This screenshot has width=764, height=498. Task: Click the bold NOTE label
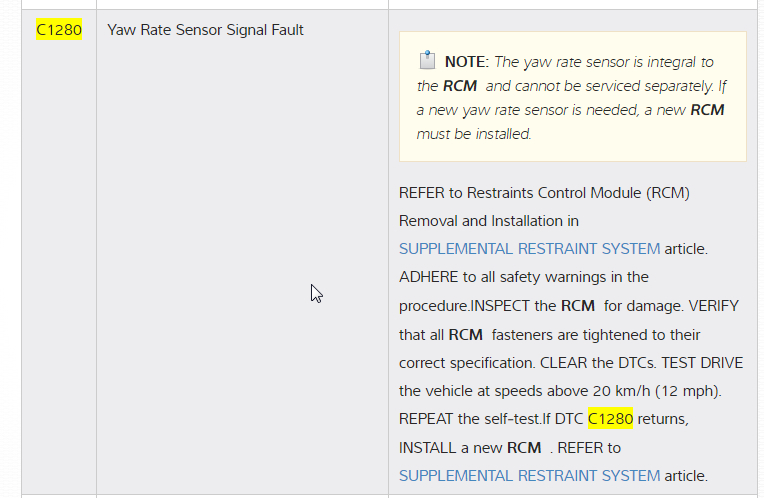click(467, 62)
